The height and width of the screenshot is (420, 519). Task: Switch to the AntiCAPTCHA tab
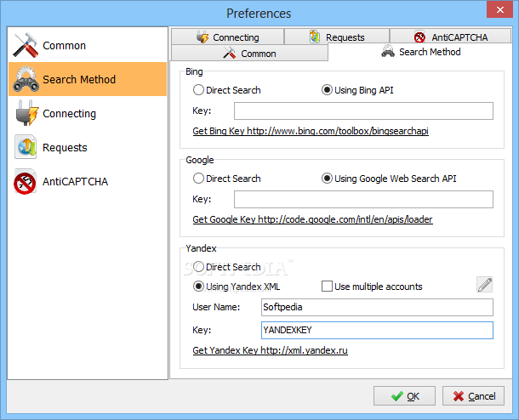tap(450, 37)
